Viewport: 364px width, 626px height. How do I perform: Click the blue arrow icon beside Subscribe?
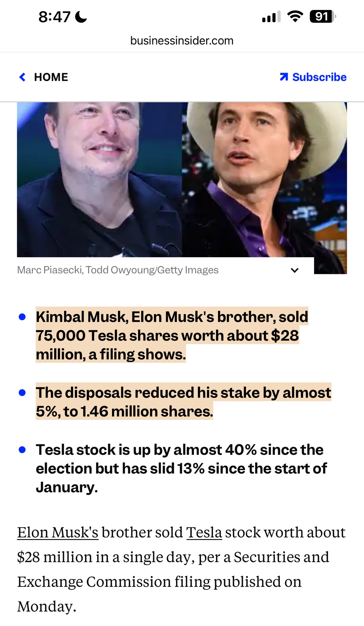284,77
